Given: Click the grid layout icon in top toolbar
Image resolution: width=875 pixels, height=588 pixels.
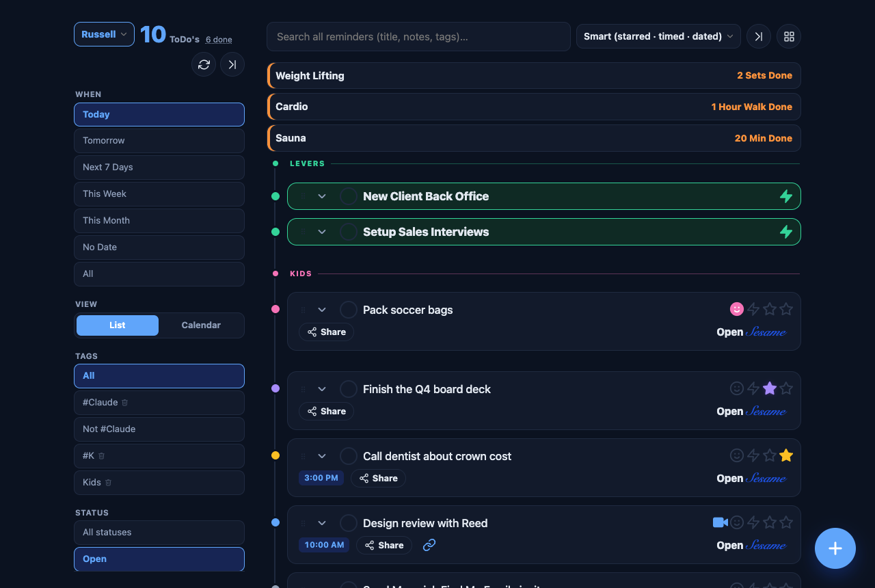Looking at the screenshot, I should [x=789, y=36].
